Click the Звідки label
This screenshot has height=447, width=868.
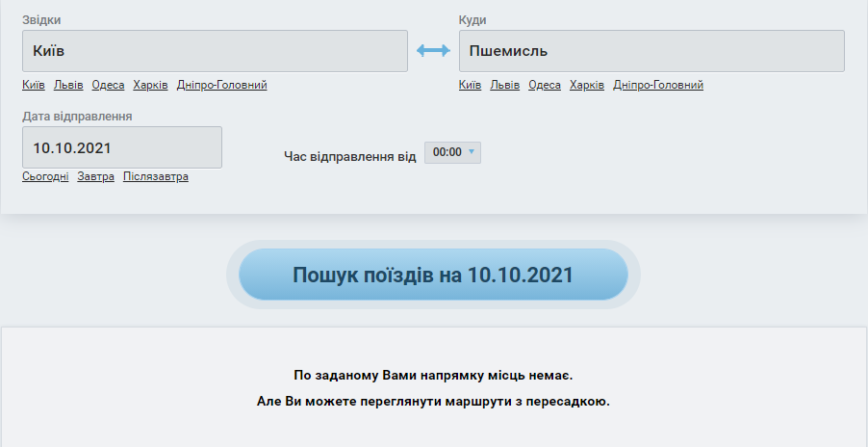41,20
